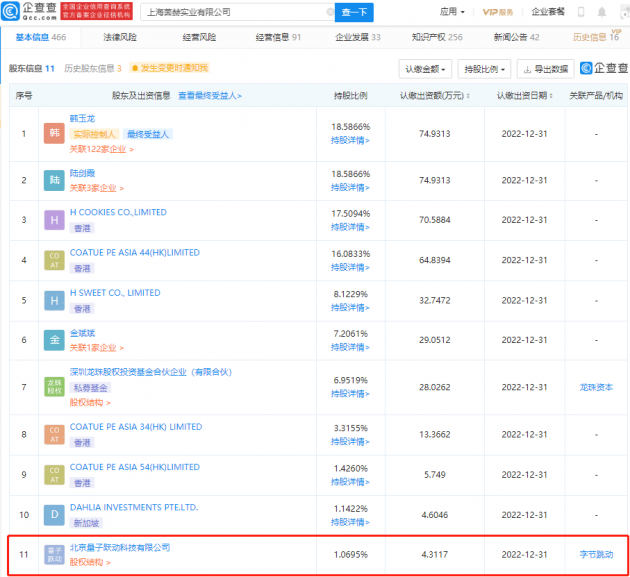The image size is (630, 577).
Task: Open H COOKIES CO.,LIMITED link
Action: (118, 212)
